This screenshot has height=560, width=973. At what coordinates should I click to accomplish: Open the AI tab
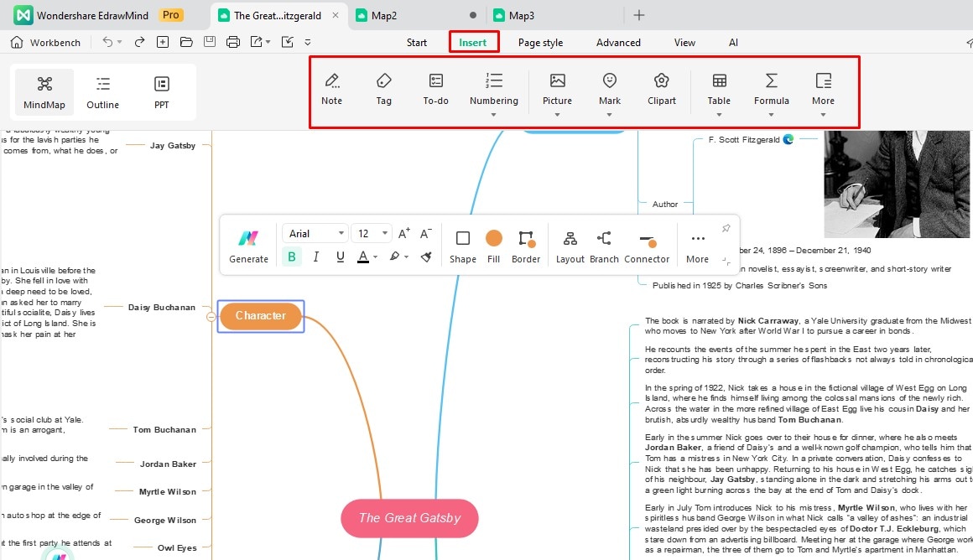click(x=733, y=42)
